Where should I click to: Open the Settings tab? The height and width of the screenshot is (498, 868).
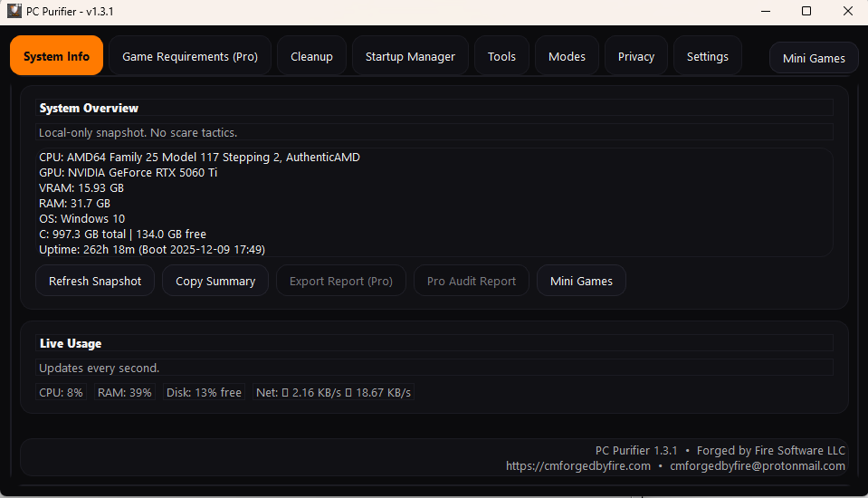pyautogui.click(x=708, y=56)
